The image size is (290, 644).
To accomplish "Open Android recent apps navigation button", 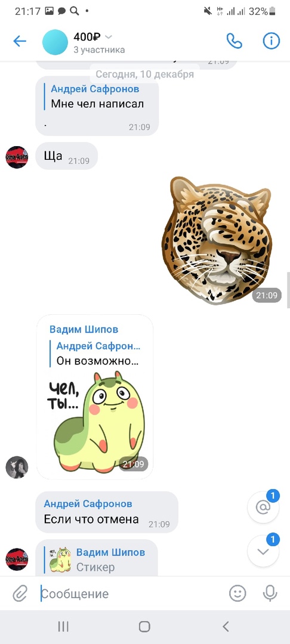I will (x=63, y=626).
